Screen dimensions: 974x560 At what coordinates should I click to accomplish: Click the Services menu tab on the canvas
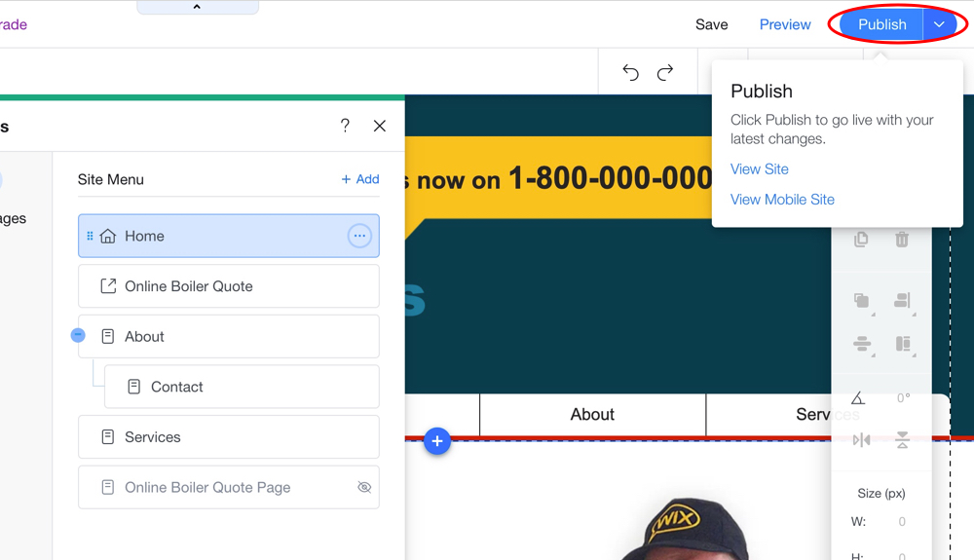click(827, 414)
